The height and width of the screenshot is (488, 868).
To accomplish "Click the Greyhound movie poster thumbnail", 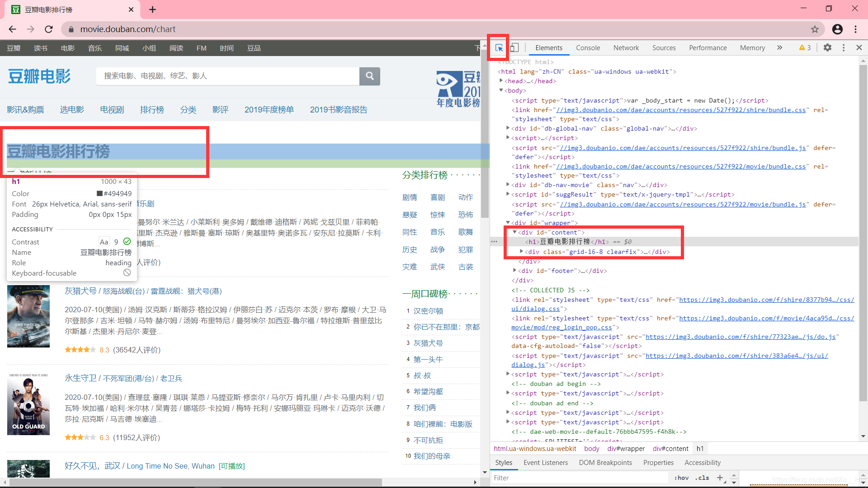I will 28,316.
